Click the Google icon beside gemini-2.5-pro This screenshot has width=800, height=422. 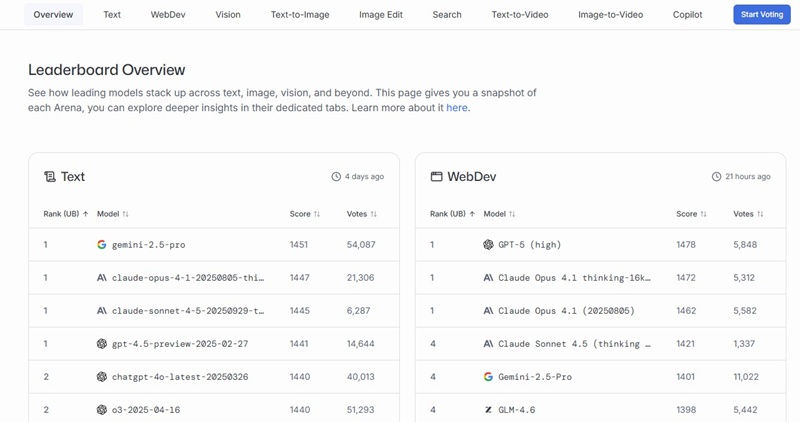102,245
